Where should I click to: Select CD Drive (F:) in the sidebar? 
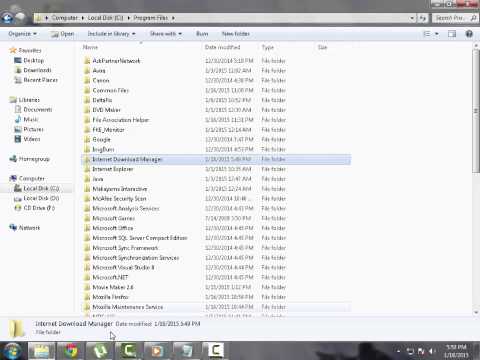pos(39,208)
